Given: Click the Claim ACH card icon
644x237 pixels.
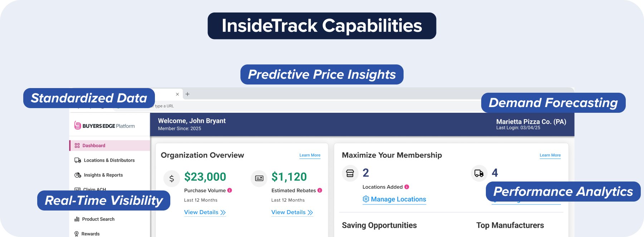Looking at the screenshot, I should click(x=77, y=189).
